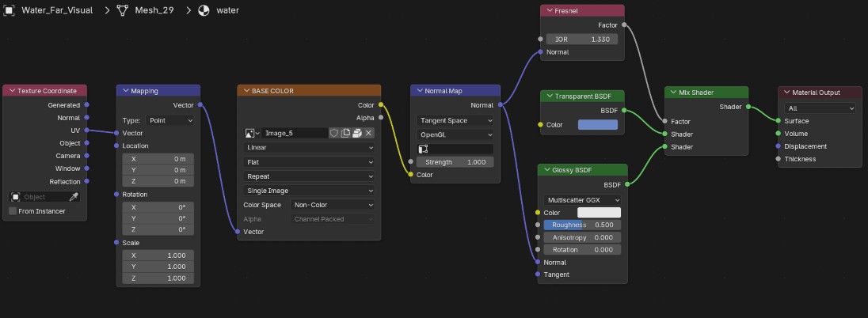
Task: Open the Color Space Non-Color dropdown
Action: pyautogui.click(x=333, y=205)
